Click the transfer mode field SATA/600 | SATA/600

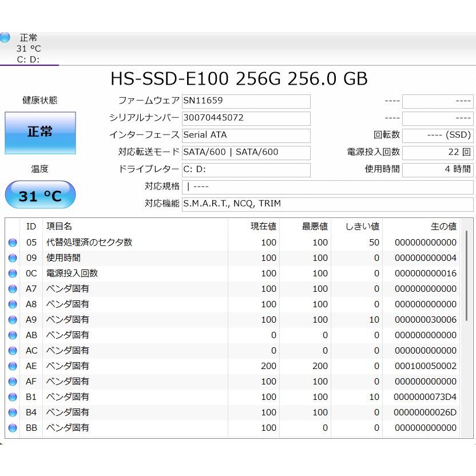coord(246,153)
